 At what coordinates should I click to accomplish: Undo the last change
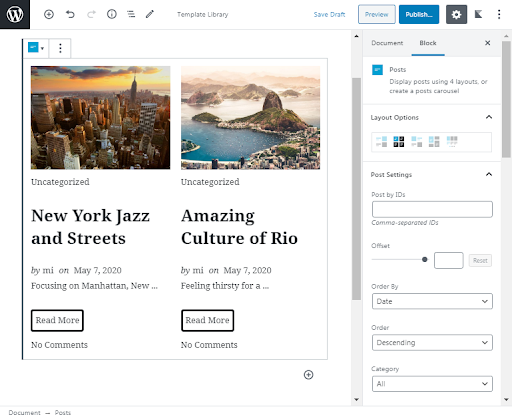click(70, 14)
